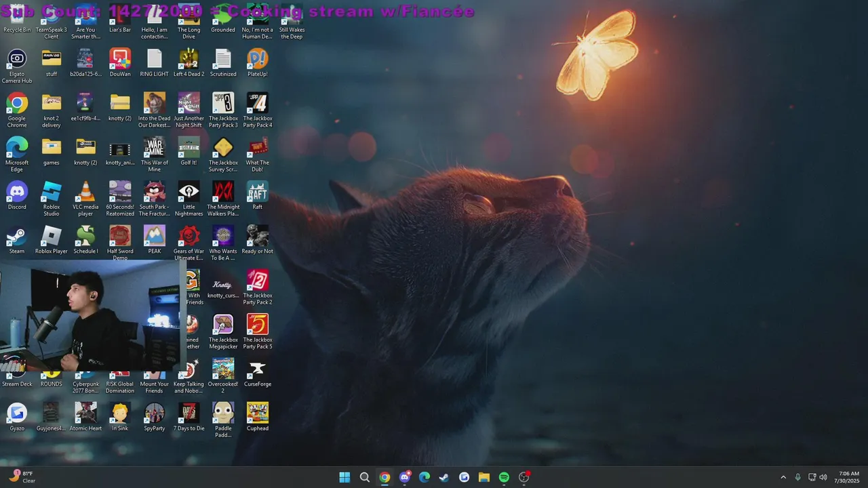This screenshot has width=868, height=488.
Task: Launch Little Nightmares desktop icon
Action: point(189,199)
